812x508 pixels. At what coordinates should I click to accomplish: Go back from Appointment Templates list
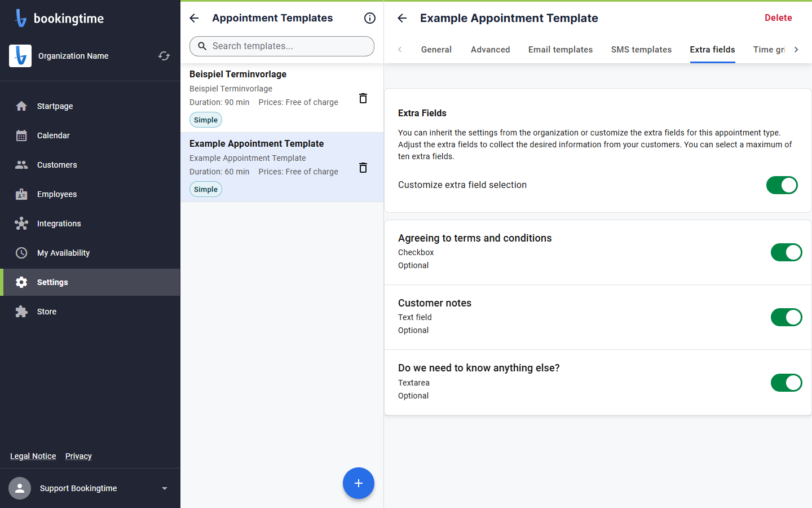(x=194, y=18)
